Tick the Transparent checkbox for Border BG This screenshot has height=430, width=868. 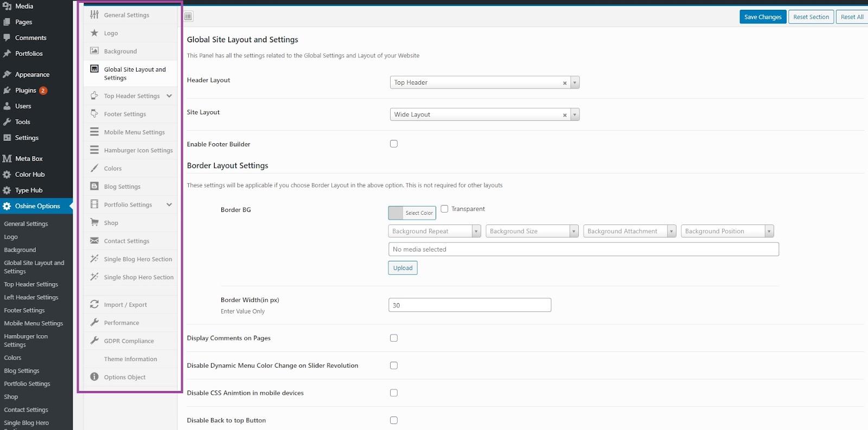444,209
